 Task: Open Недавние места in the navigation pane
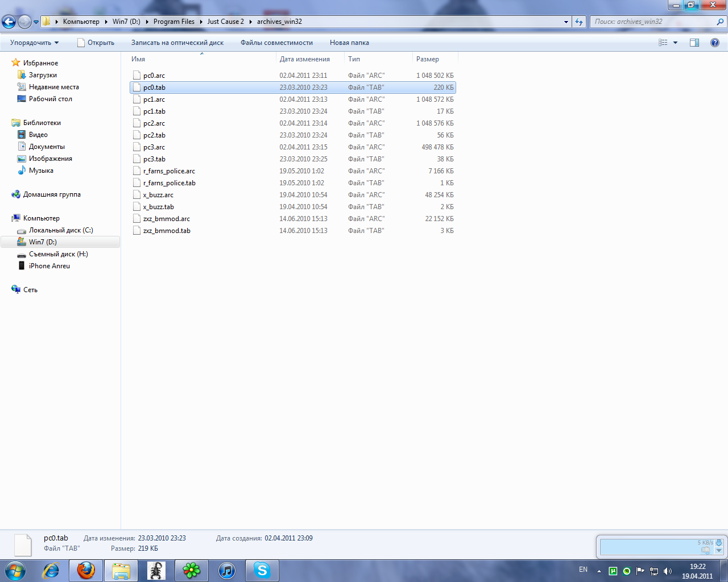point(54,87)
